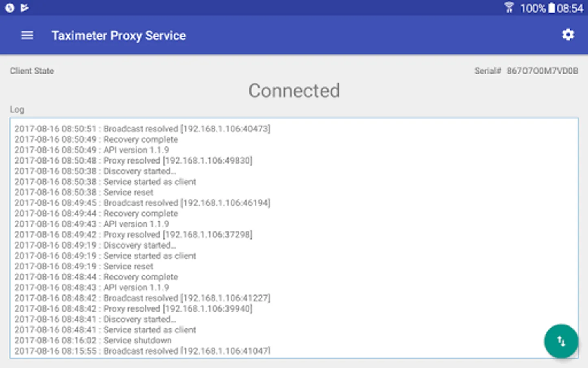Click the Log section label
Viewport: 588px width, 368px height.
click(17, 110)
